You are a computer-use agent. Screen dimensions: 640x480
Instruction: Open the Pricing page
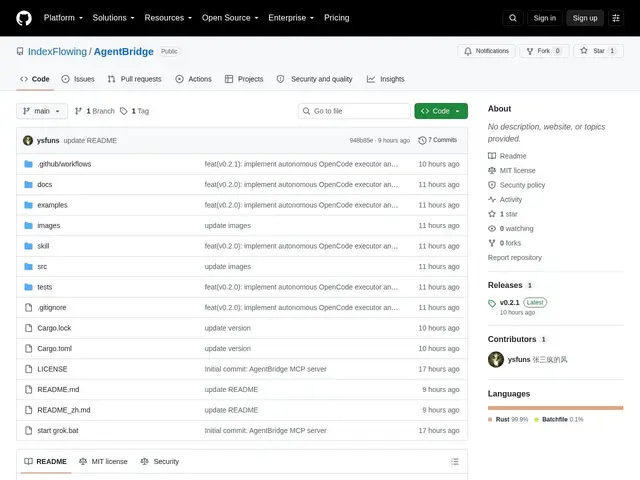click(x=336, y=18)
